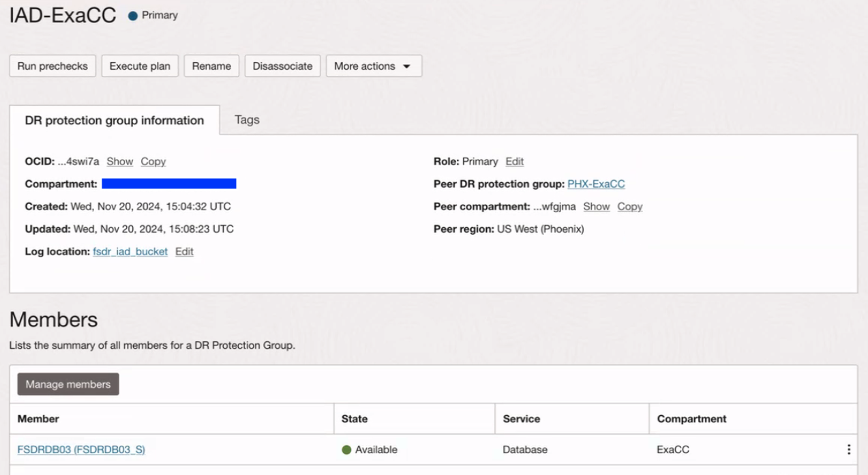Switch to the Tags tab
Screen dimensions: 868x475
pos(247,120)
